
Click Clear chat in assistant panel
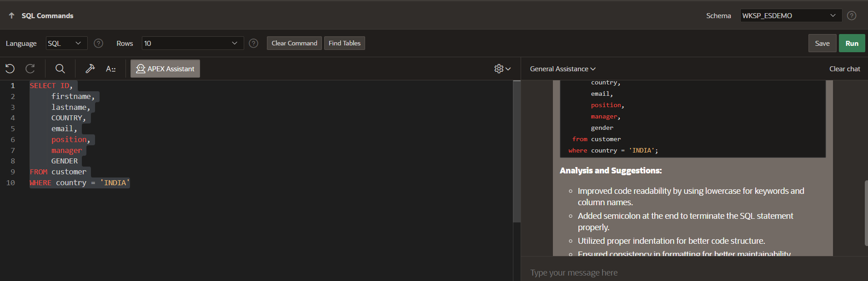pos(844,69)
